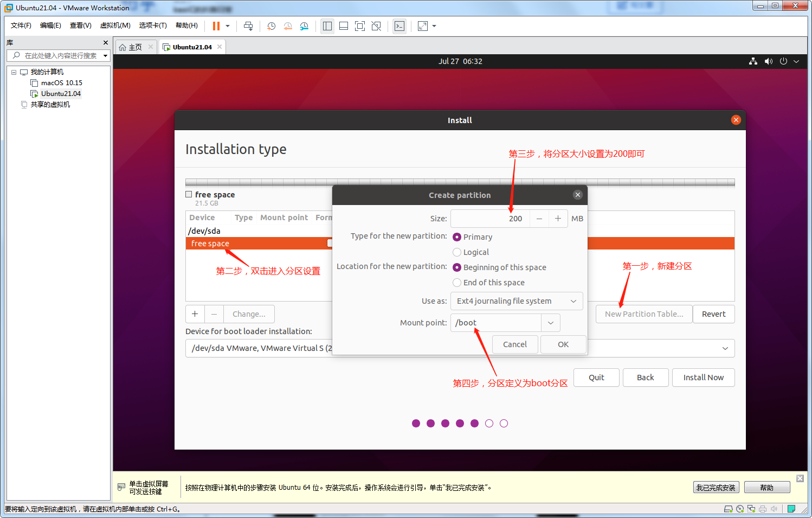Add a partition with the plus button

[x=195, y=314]
